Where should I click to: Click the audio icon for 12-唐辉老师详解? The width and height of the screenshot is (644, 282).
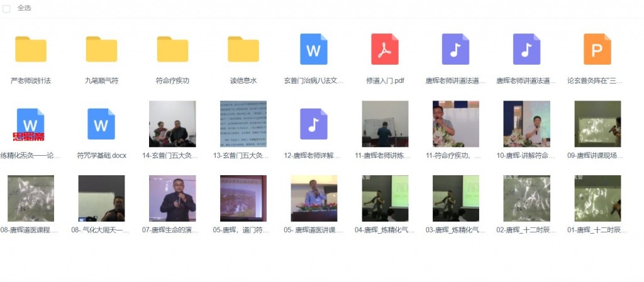point(314,124)
